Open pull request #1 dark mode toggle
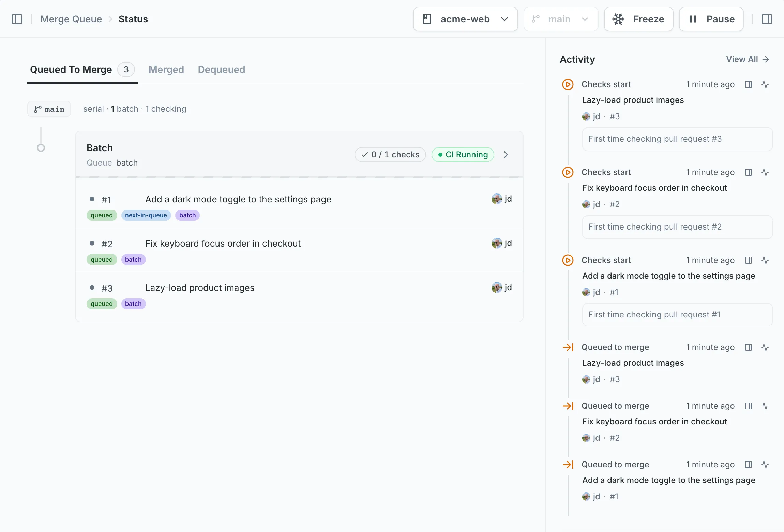784x532 pixels. (238, 199)
